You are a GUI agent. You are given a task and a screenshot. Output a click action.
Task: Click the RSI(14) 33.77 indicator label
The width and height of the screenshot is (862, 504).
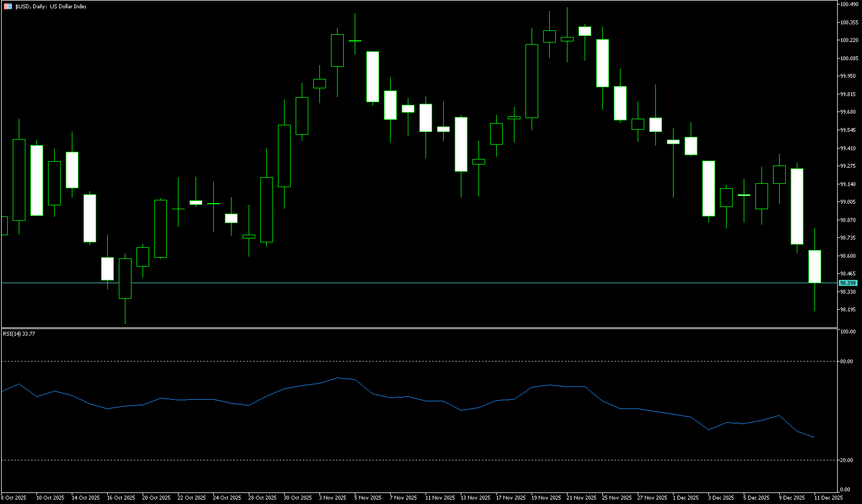pyautogui.click(x=19, y=333)
